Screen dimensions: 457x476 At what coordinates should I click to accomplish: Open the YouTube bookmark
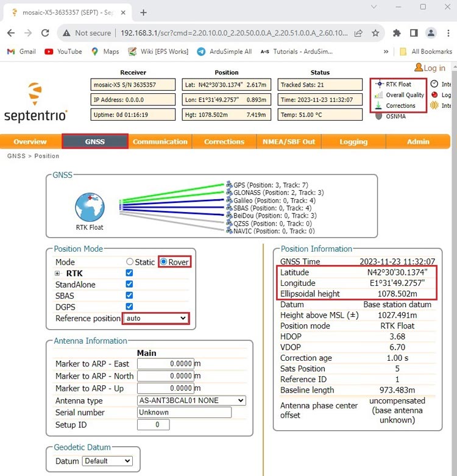63,52
